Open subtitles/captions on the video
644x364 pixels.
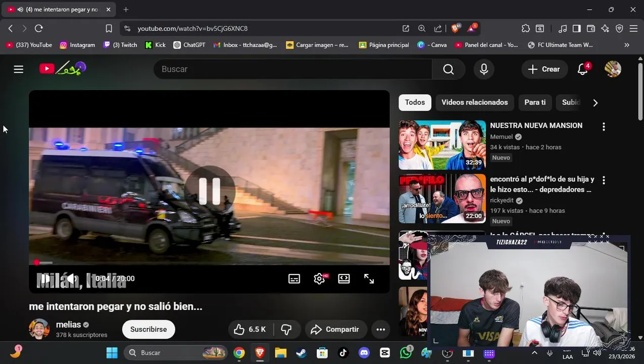tap(294, 279)
